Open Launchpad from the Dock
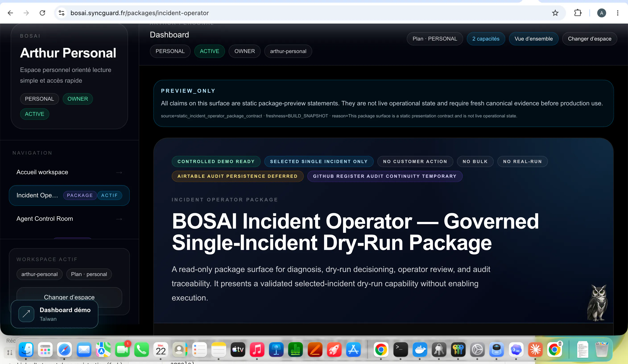 pyautogui.click(x=45, y=350)
